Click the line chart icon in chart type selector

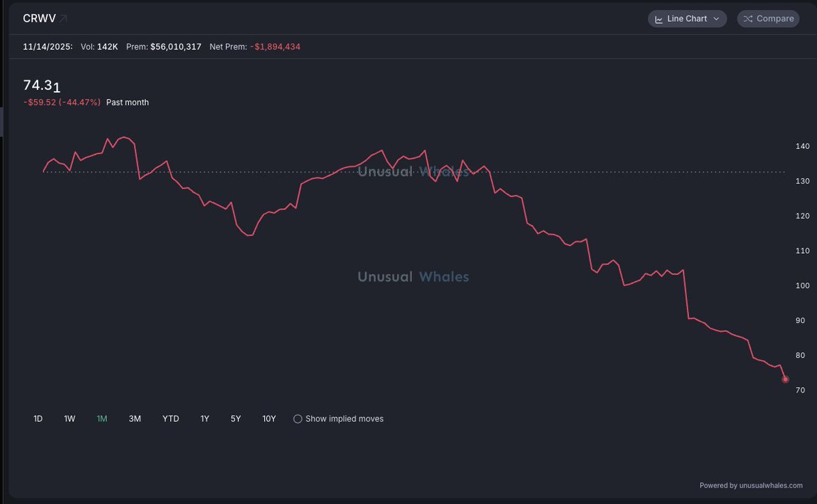[659, 19]
